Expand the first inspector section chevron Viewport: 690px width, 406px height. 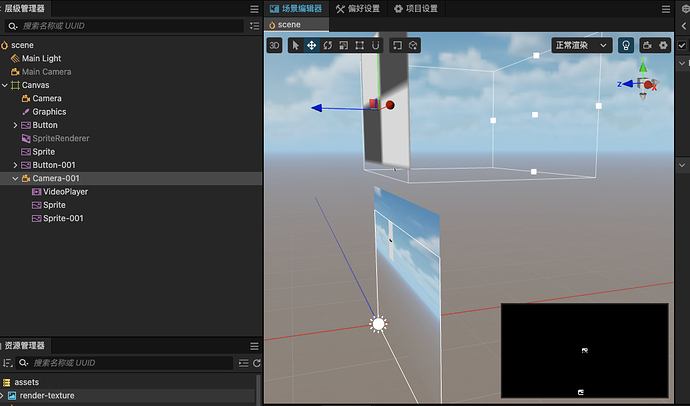(682, 63)
